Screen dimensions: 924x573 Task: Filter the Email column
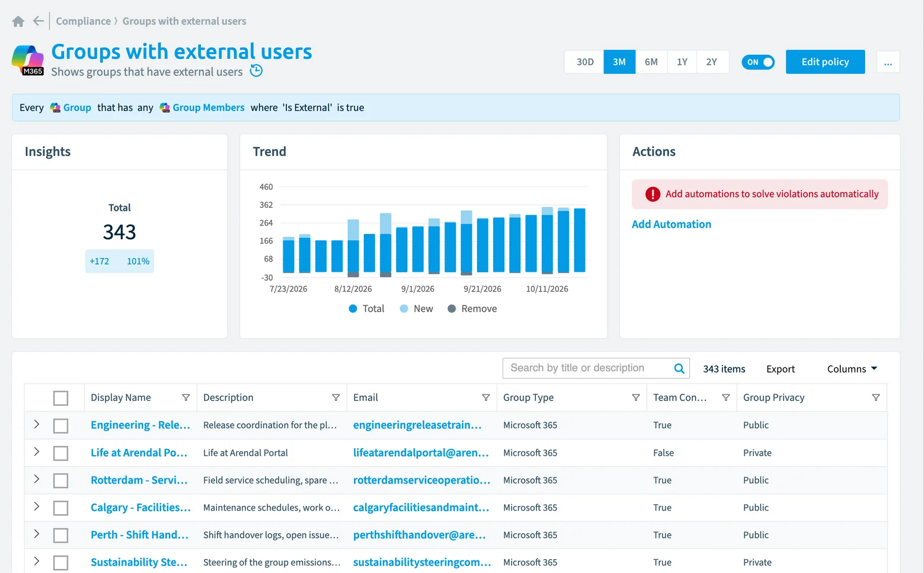[x=486, y=397]
